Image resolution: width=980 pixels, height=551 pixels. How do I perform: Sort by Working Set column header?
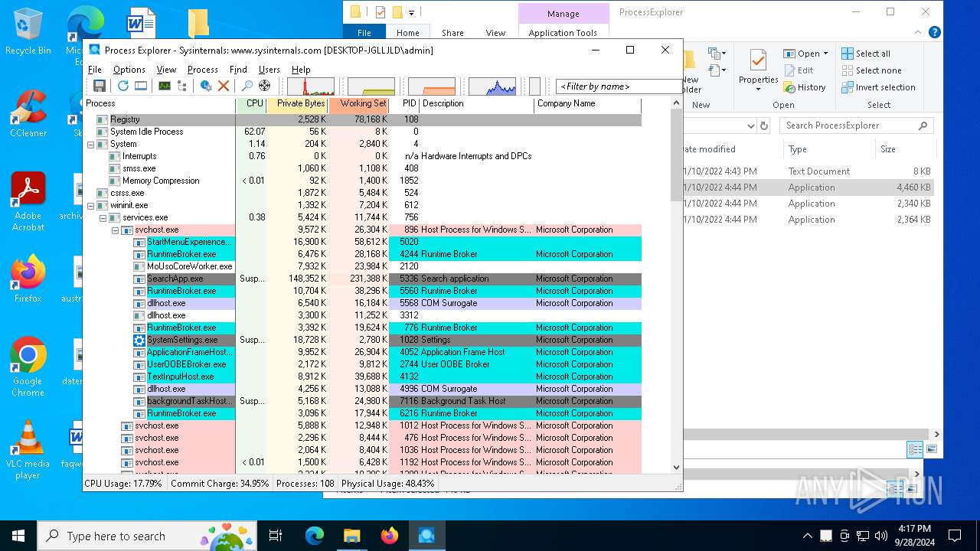[358, 103]
